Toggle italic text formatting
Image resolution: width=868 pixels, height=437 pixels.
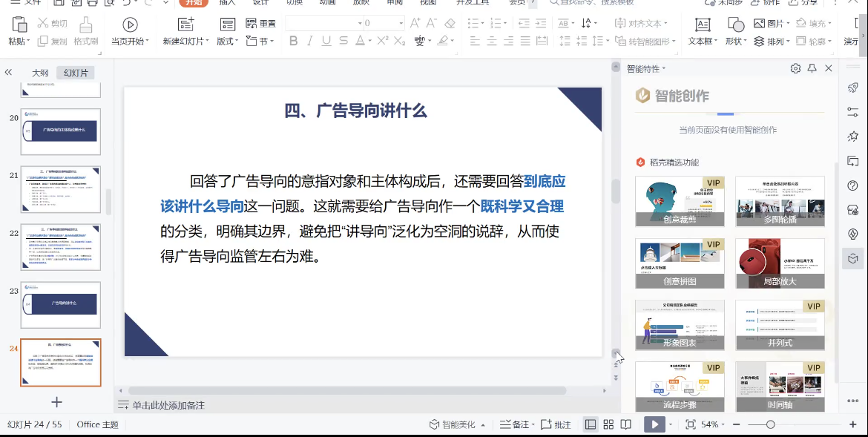click(x=310, y=41)
